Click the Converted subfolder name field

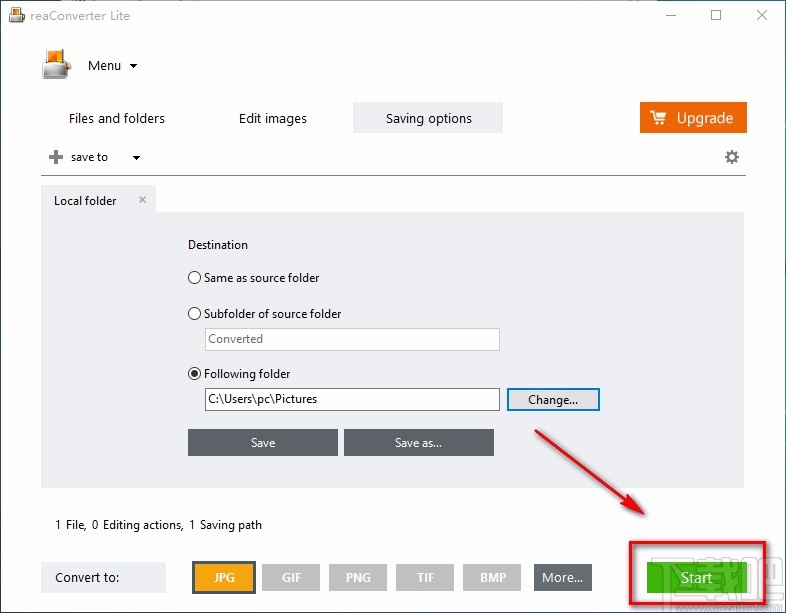click(352, 339)
